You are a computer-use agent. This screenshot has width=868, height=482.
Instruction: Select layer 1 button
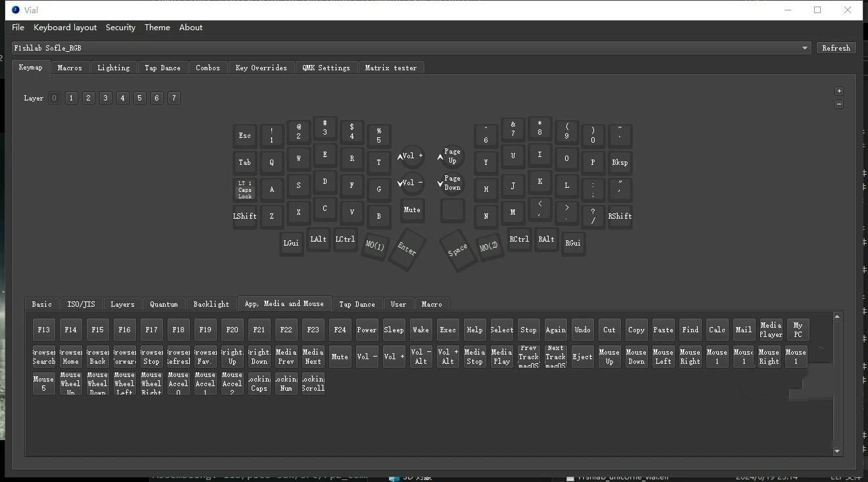[71, 98]
